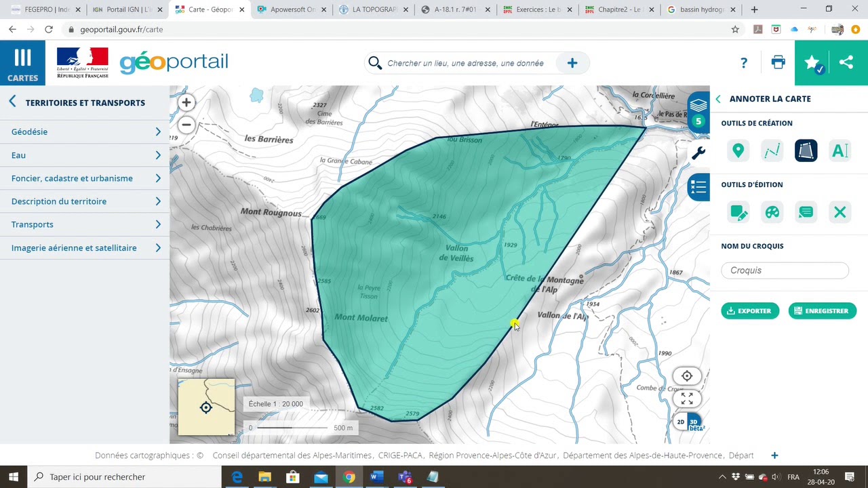Open Word from the taskbar
This screenshot has width=868, height=488.
[376, 477]
